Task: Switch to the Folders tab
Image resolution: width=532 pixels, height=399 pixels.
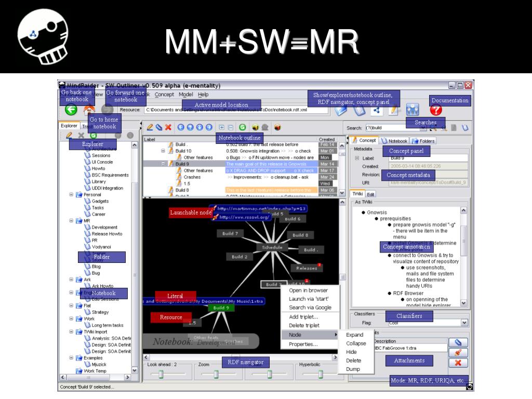Action: [x=423, y=141]
